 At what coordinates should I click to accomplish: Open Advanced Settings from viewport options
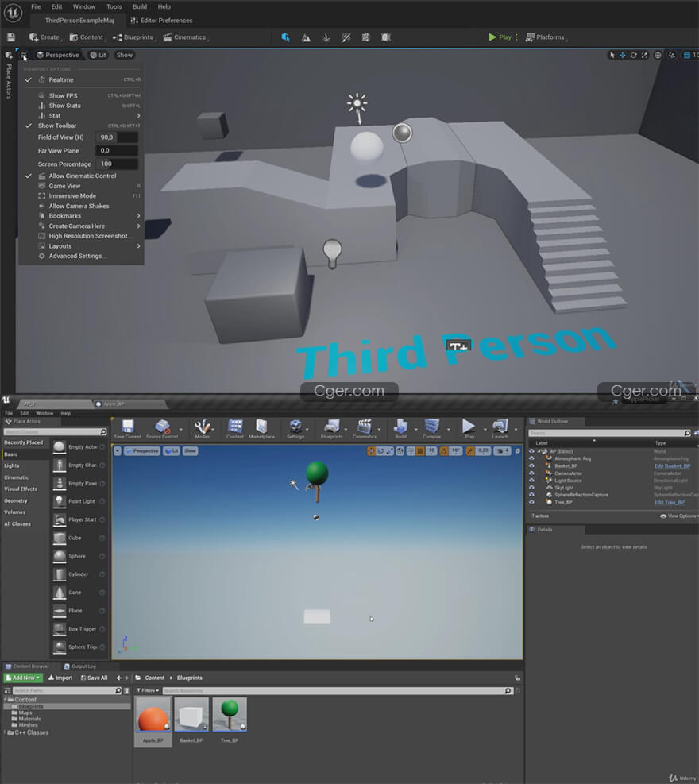82,256
